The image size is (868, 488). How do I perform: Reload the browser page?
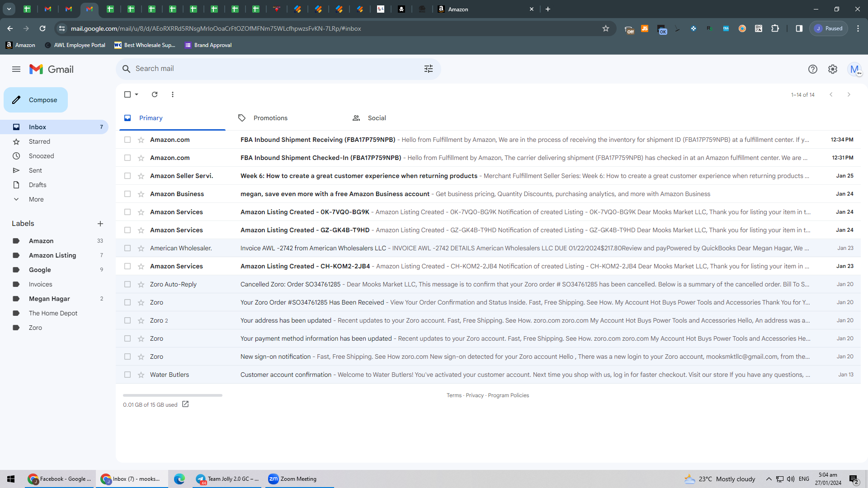coord(42,28)
